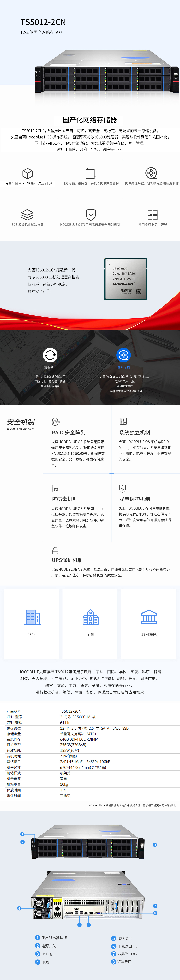Click the spec value 155W(读写)
The height and width of the screenshot is (980, 180).
point(69,751)
